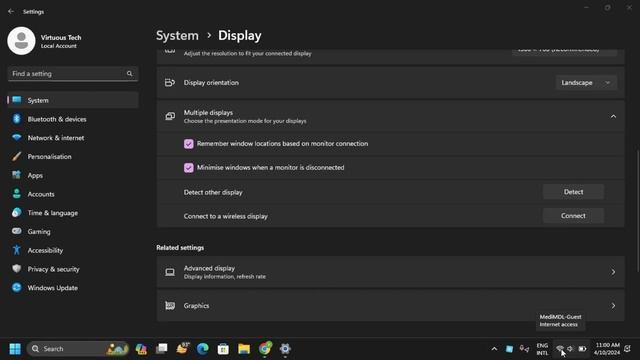
Task: Go back with the Settings back arrow
Action: [11, 11]
